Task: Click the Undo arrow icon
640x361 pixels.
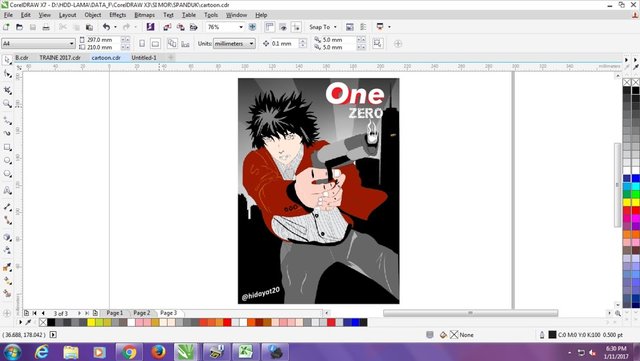Action: click(x=106, y=27)
